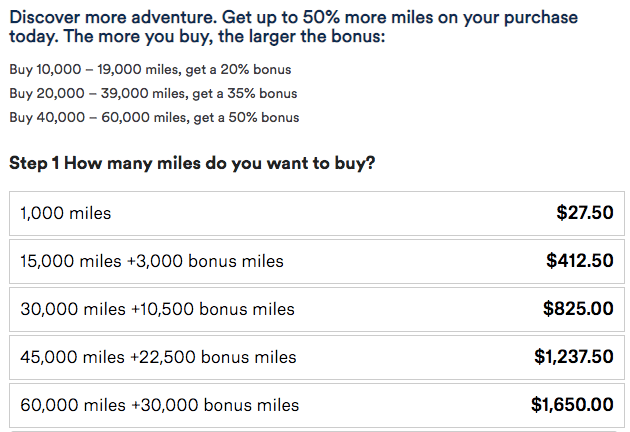The image size is (630, 432).
Task: Click the $27.50 price
Action: [585, 213]
